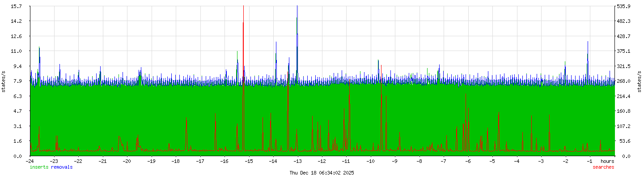Click the blue "removals" legend label

(62, 167)
